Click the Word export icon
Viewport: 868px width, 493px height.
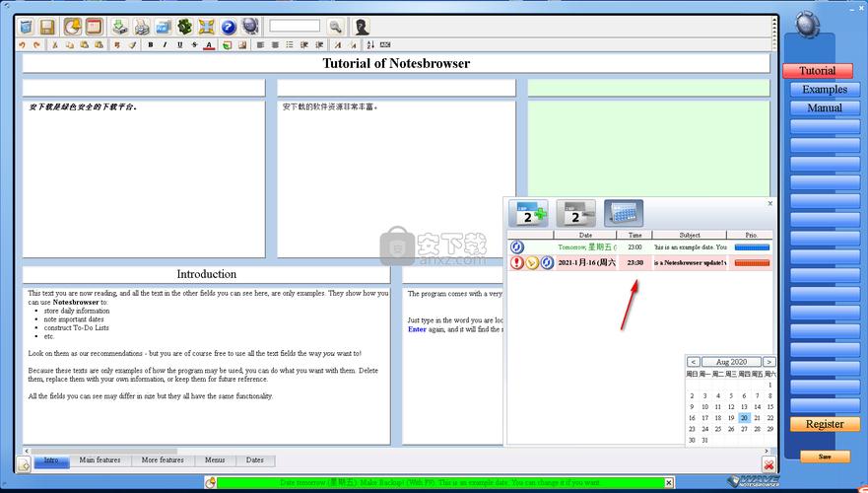(x=164, y=27)
